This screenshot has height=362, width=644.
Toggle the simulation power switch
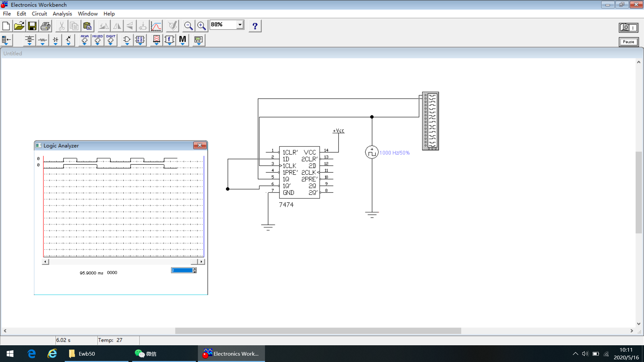coord(629,27)
